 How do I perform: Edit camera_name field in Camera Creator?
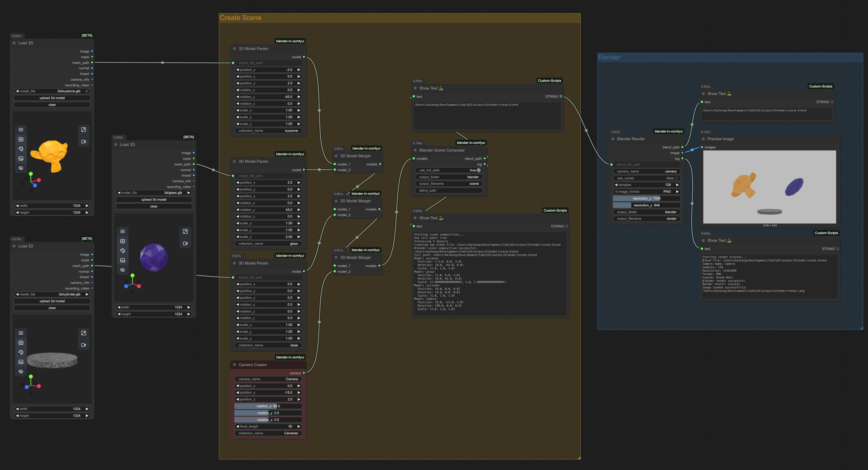(268, 380)
